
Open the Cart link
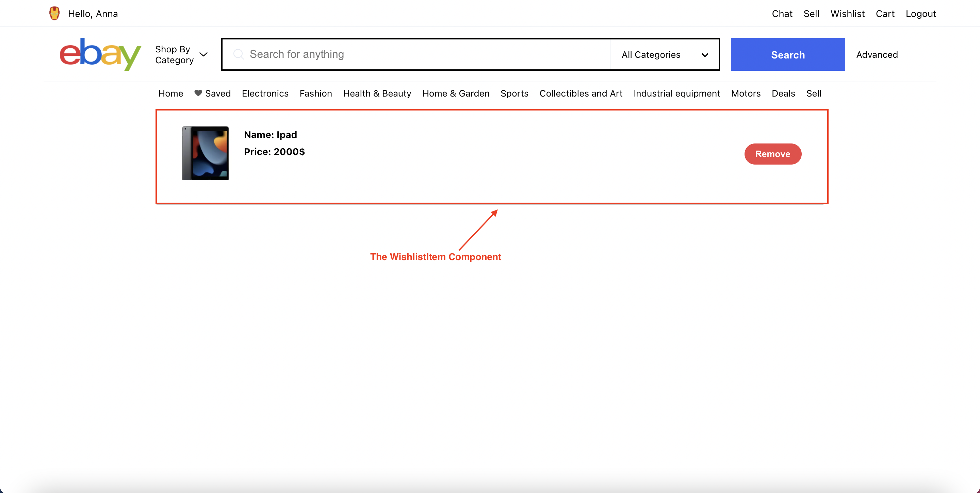885,14
